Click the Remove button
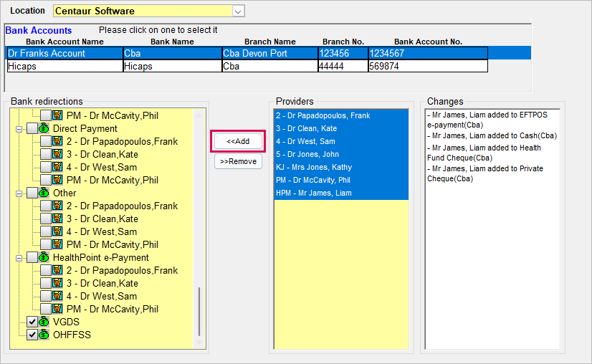592x364 pixels. click(238, 161)
